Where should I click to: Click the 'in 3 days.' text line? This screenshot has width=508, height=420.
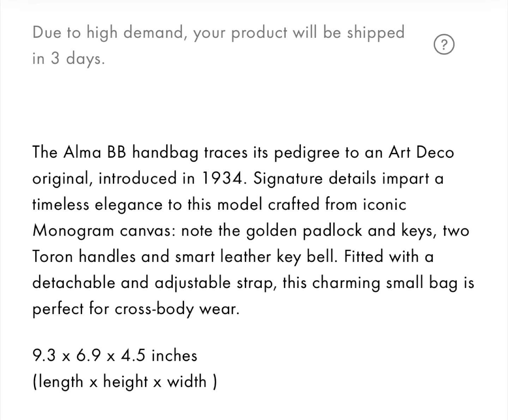tap(69, 58)
